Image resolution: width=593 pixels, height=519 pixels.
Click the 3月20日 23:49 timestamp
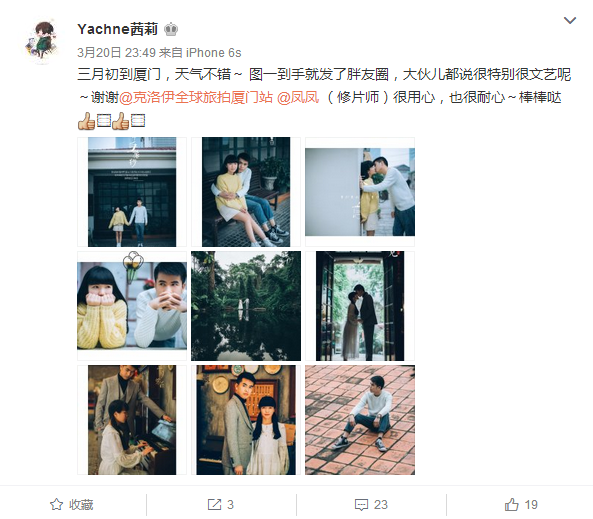tap(116, 53)
